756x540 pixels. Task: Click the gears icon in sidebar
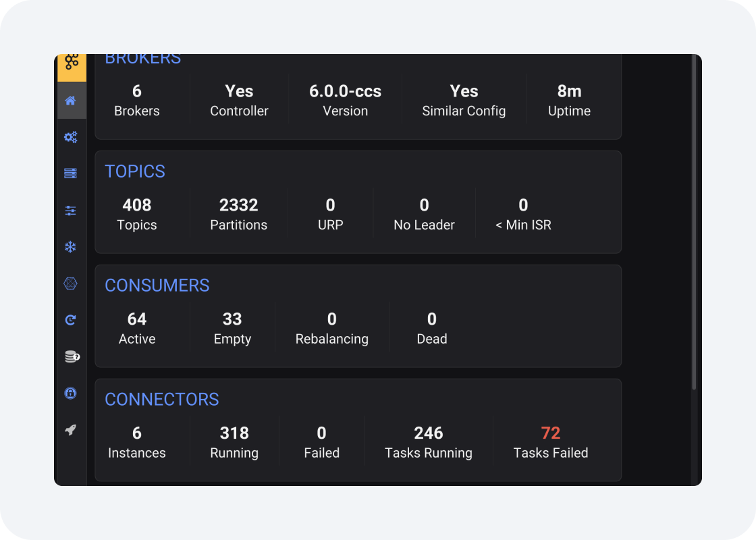tap(71, 138)
